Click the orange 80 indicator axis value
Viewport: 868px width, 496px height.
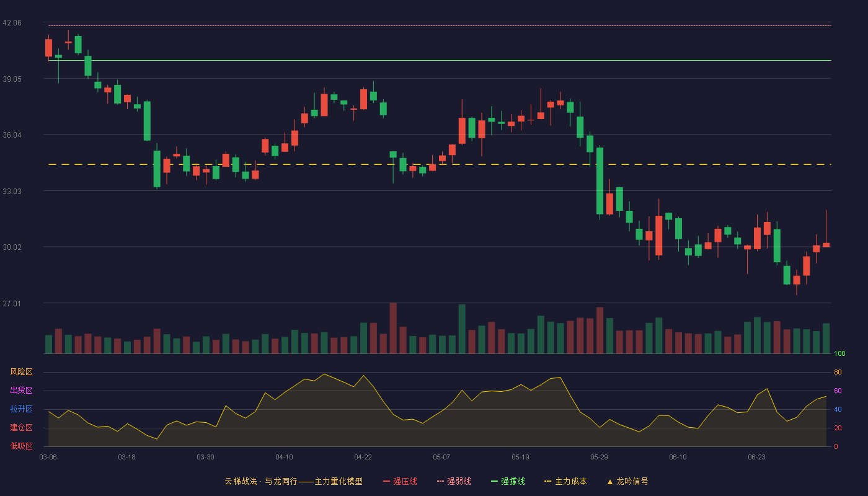tap(838, 373)
